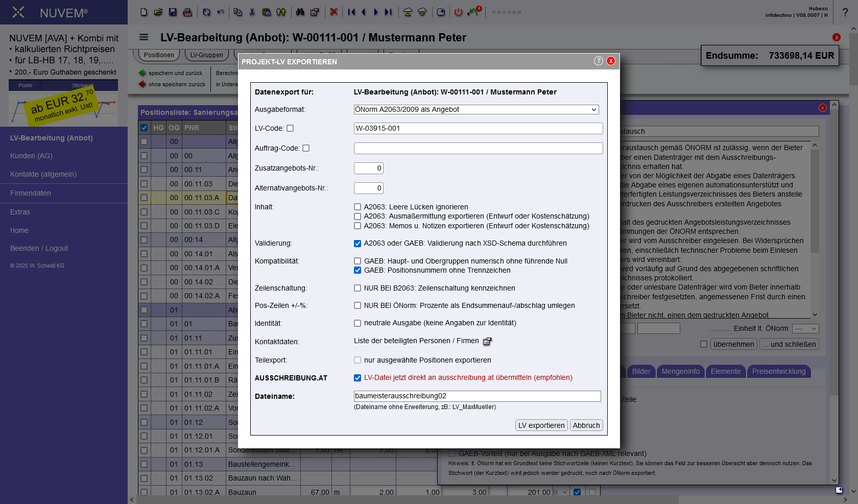Screen dimensions: 858x504
Task: Open file using the folder icon
Action: point(158,12)
